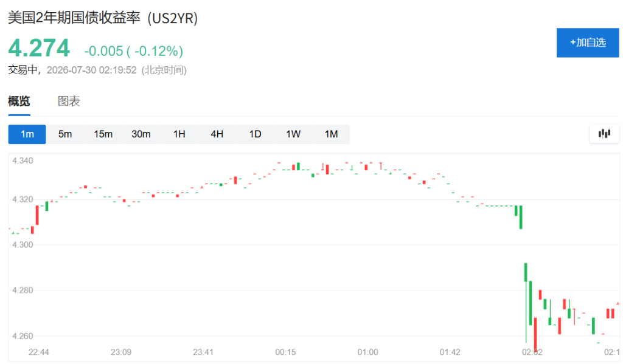
Task: Switch to the 图表 chart tab
Action: (69, 101)
